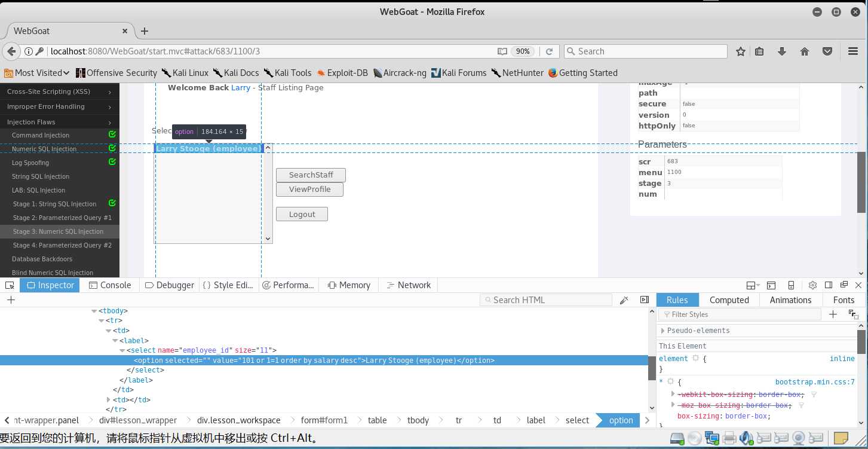Click the browser back arrow button

[11, 51]
